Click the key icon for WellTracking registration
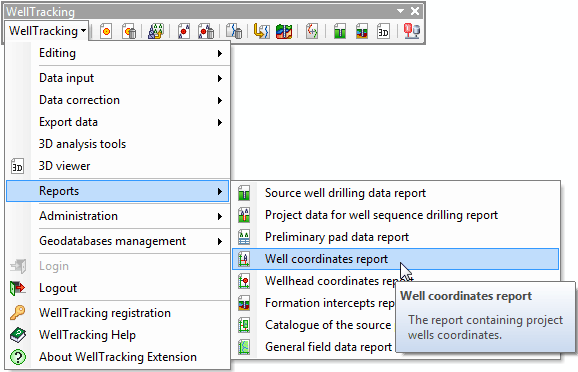 17,313
